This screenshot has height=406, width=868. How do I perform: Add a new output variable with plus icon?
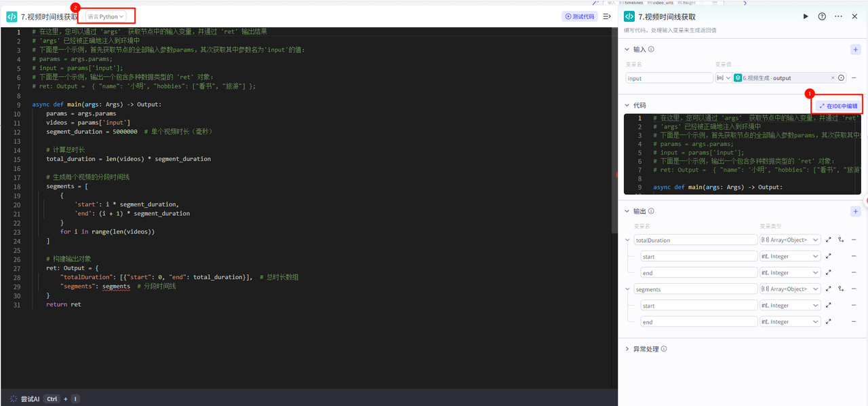click(x=855, y=212)
